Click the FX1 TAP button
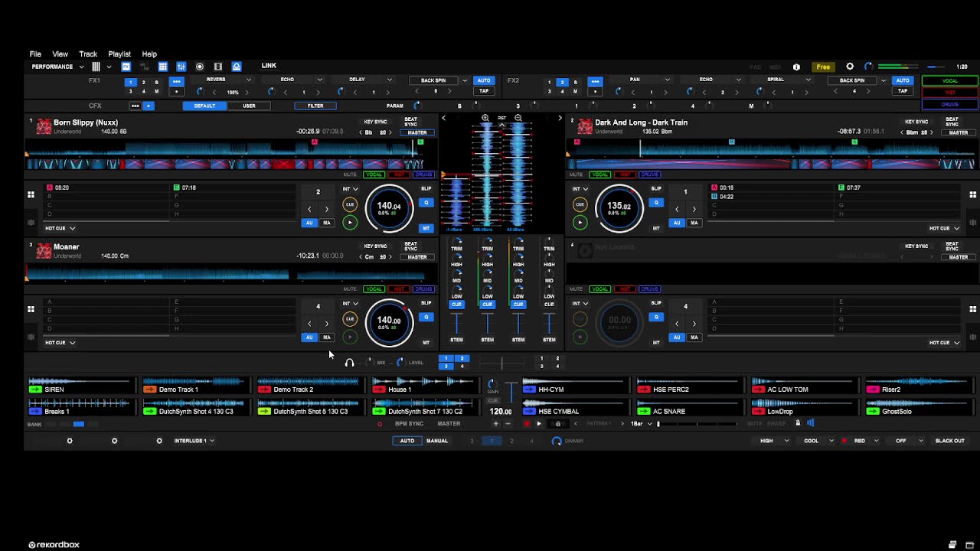Viewport: 980px width, 551px height. pos(484,91)
